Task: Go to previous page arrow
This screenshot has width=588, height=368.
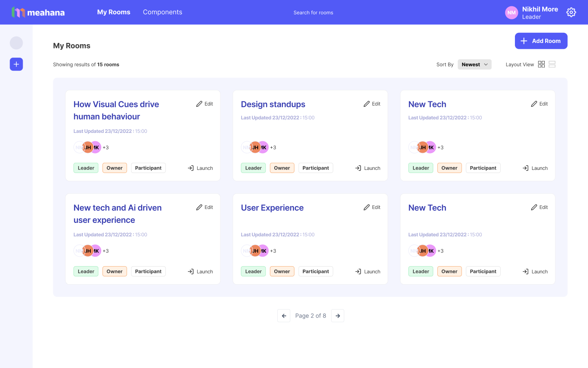Action: coord(284,316)
